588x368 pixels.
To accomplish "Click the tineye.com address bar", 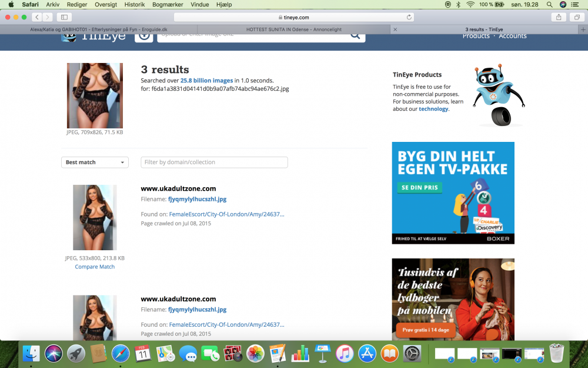I will pos(293,17).
